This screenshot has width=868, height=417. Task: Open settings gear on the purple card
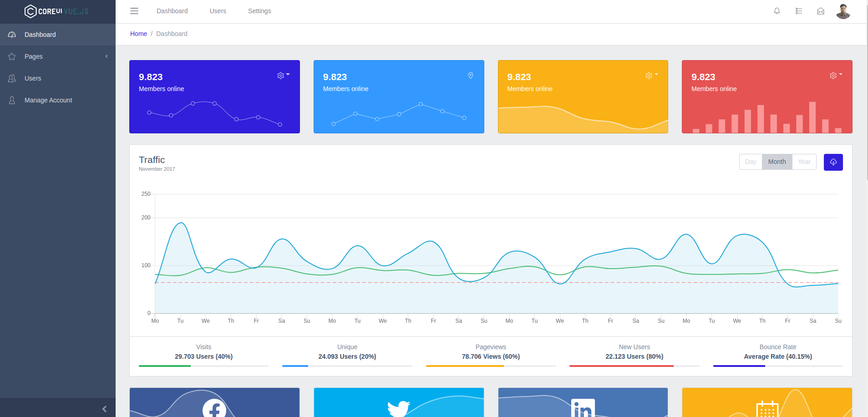click(283, 76)
